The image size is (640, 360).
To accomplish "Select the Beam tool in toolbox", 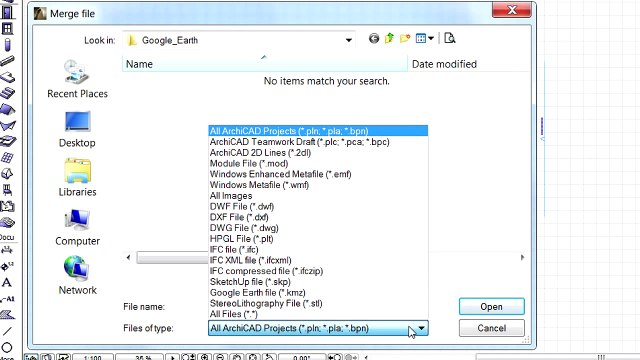I will (7, 61).
